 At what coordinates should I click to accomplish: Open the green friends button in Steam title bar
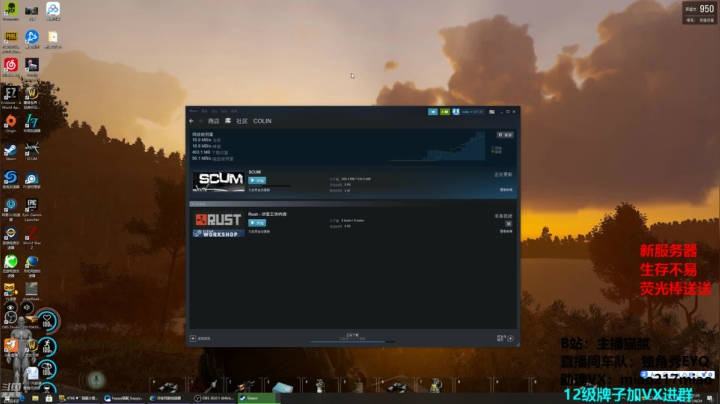pyautogui.click(x=444, y=112)
